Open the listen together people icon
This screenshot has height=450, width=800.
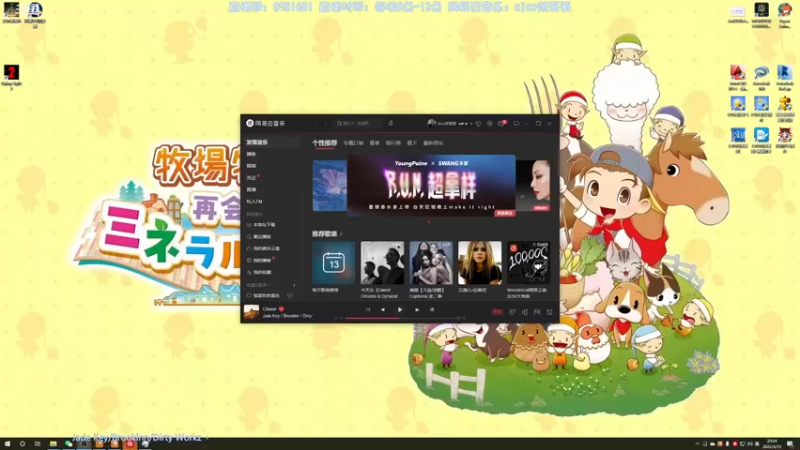(537, 312)
